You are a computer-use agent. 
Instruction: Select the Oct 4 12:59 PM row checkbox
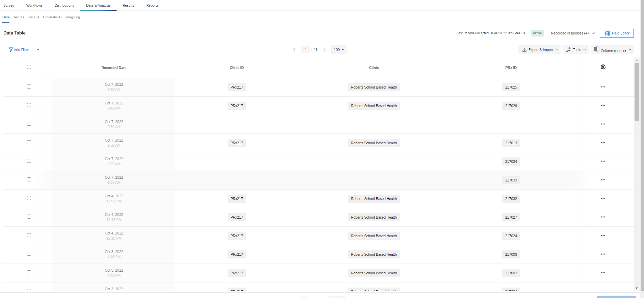(29, 198)
